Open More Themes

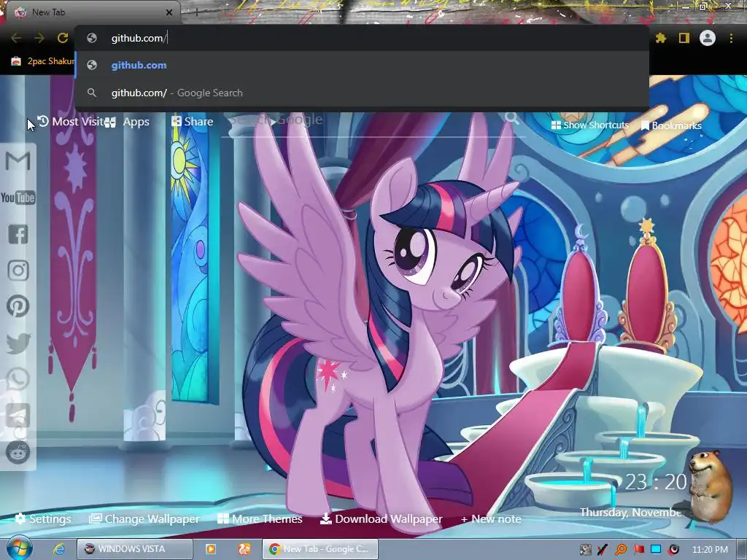point(260,519)
